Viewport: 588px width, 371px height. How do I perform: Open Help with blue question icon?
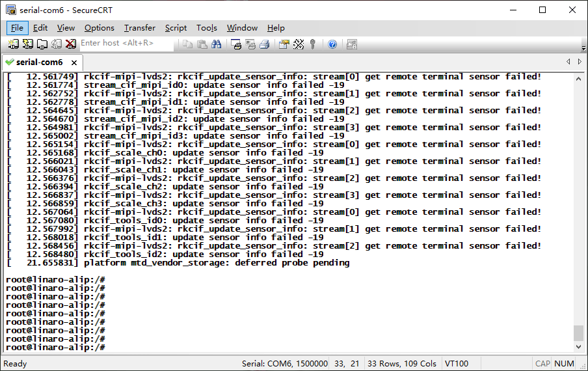click(332, 44)
